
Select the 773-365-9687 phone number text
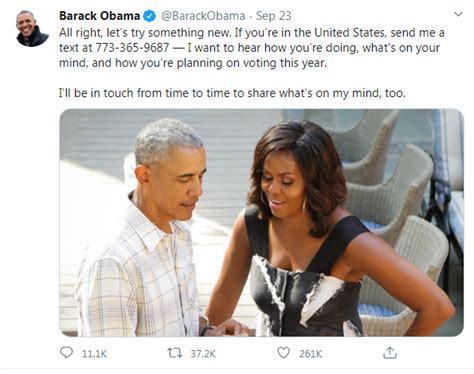click(x=132, y=48)
